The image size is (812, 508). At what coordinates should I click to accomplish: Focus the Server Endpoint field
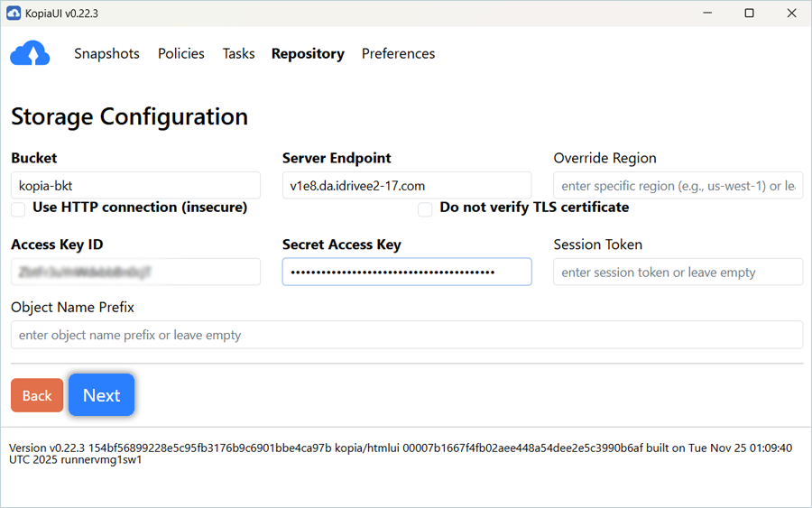[406, 186]
